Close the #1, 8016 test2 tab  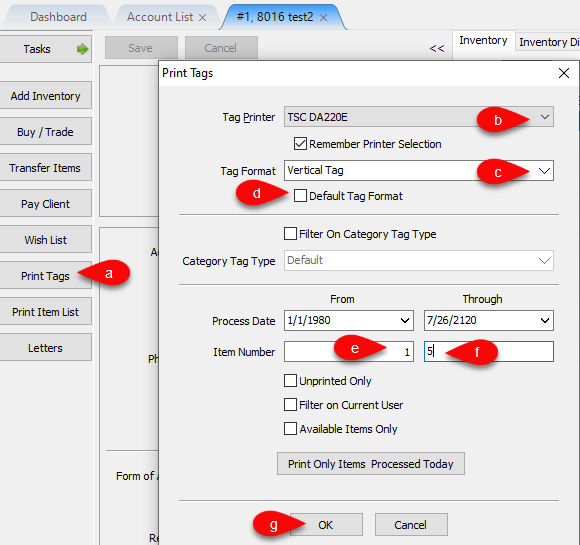click(323, 17)
